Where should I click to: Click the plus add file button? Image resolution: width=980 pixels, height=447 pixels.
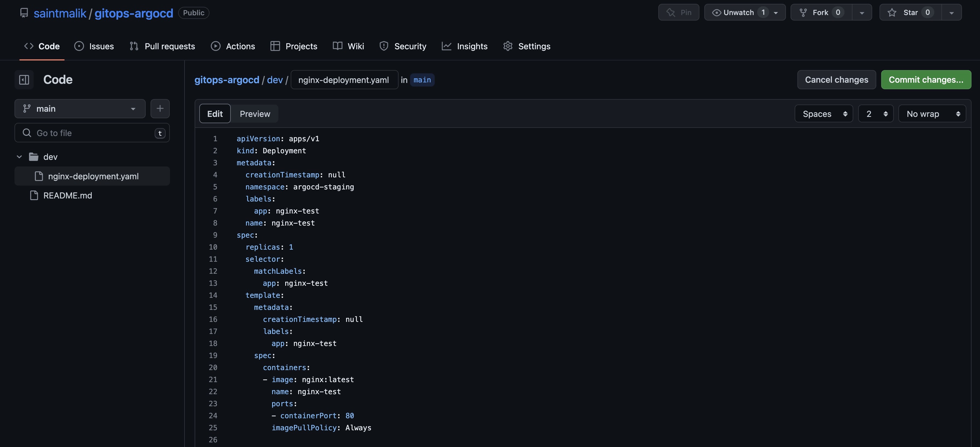(x=160, y=109)
